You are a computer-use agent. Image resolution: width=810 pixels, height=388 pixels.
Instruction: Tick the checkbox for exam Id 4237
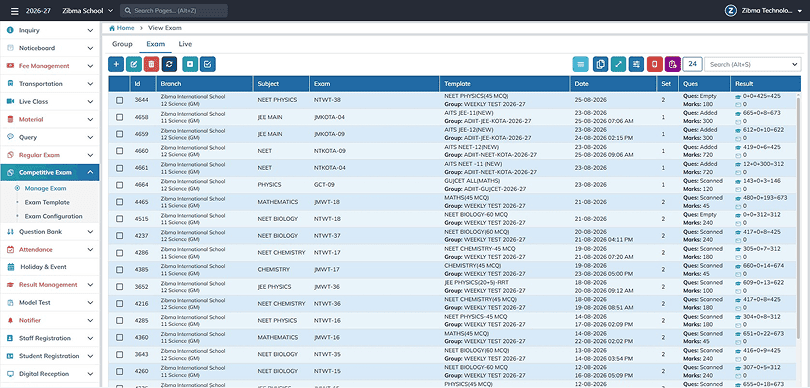(119, 236)
